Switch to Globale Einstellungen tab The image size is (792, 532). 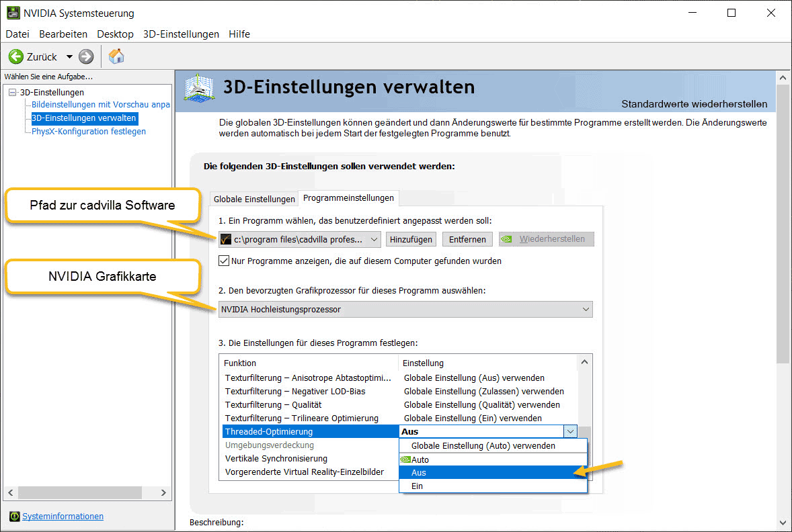[x=254, y=199]
